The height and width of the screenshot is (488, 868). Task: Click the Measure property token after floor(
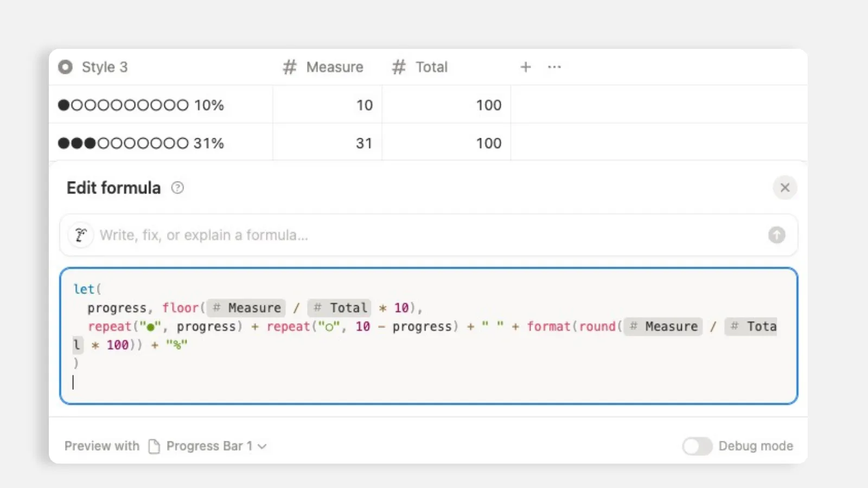pyautogui.click(x=247, y=308)
